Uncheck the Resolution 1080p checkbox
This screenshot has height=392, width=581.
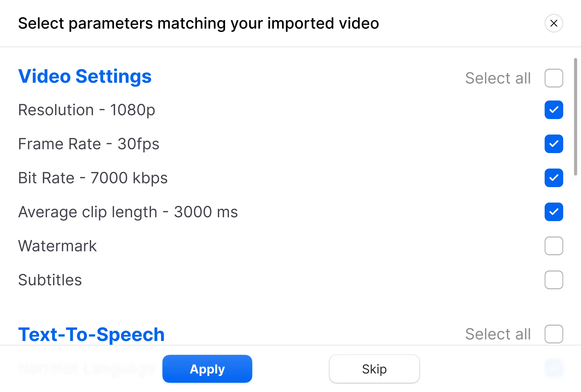tap(554, 110)
